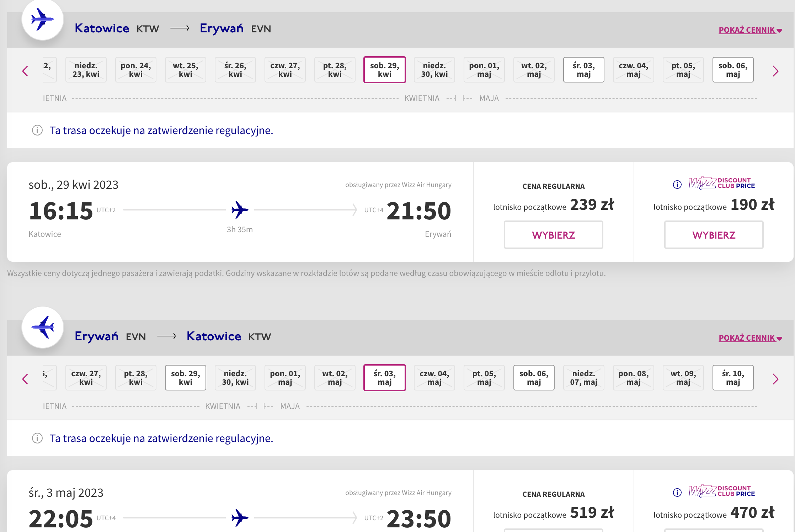This screenshot has height=532, width=795.
Task: Select outbound date pt. 28, kwi
Action: (x=335, y=70)
